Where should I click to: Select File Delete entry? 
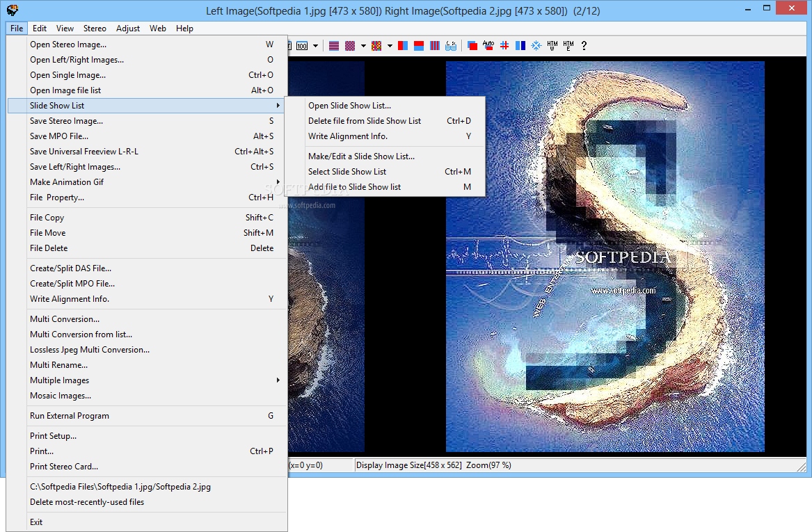click(147, 248)
